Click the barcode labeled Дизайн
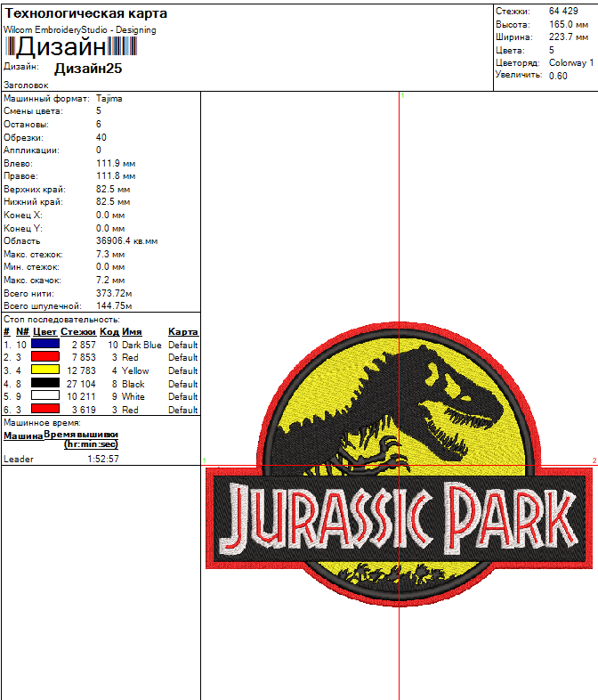Image resolution: width=598 pixels, height=700 pixels. click(x=71, y=46)
